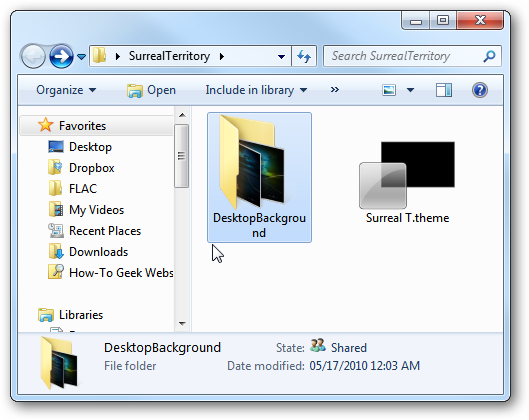Open the view options dropdown arrow
This screenshot has height=420, width=529.
410,90
